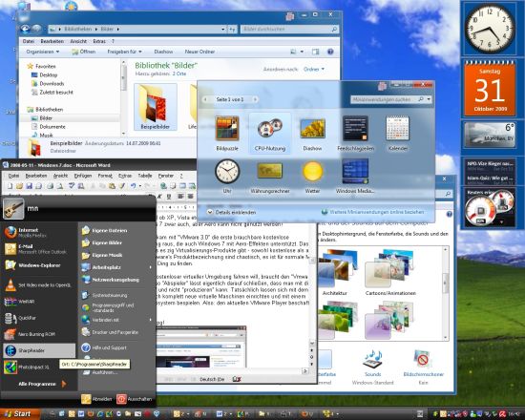Click the Abmelden button in start menu
The image size is (525, 420).
(x=96, y=399)
